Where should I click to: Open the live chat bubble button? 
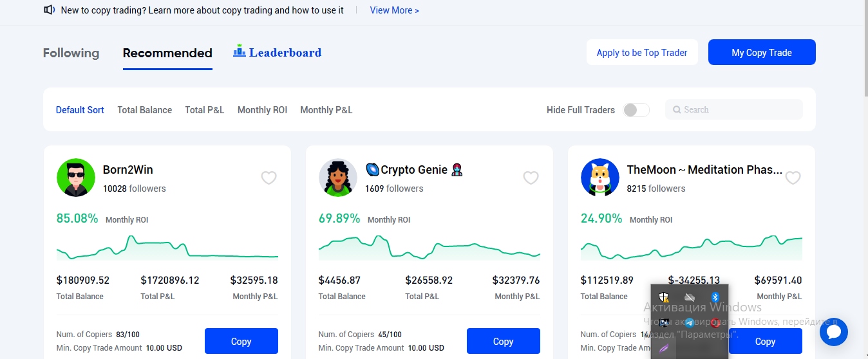(834, 332)
